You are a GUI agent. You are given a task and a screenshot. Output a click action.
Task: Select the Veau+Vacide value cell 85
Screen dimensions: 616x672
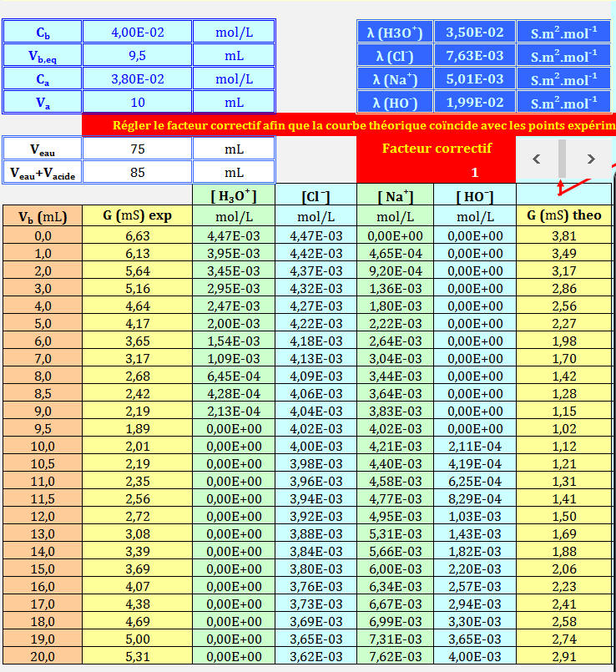click(137, 172)
